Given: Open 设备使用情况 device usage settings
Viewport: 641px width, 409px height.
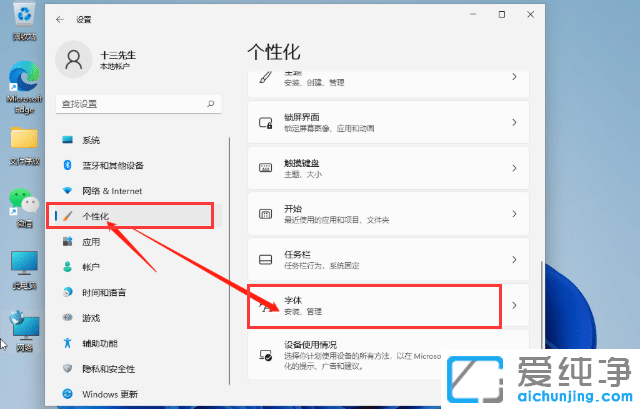Looking at the screenshot, I should pyautogui.click(x=388, y=355).
